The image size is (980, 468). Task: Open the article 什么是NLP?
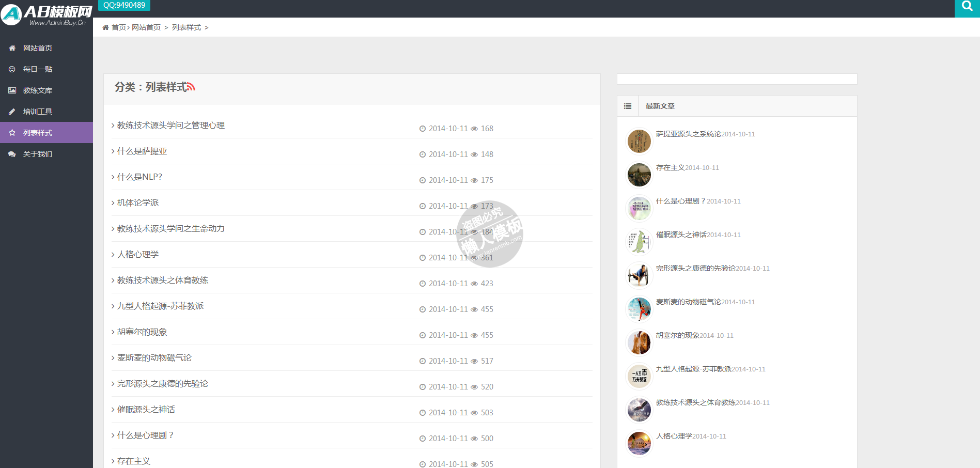point(139,177)
